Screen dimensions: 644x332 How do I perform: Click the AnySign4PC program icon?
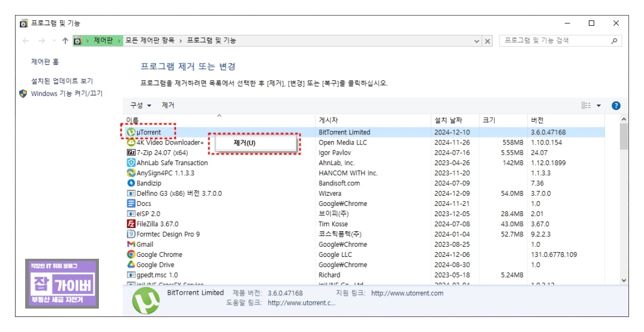pos(131,173)
